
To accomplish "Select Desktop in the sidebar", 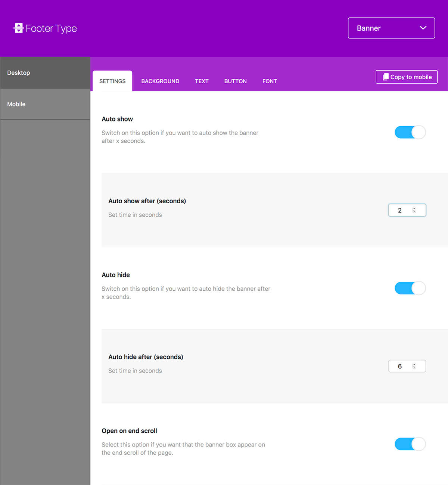I will pos(45,73).
